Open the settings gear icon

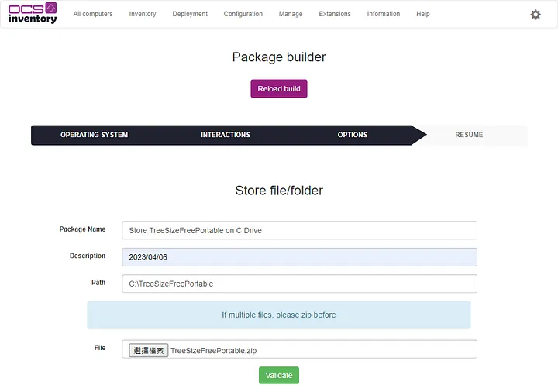(536, 15)
